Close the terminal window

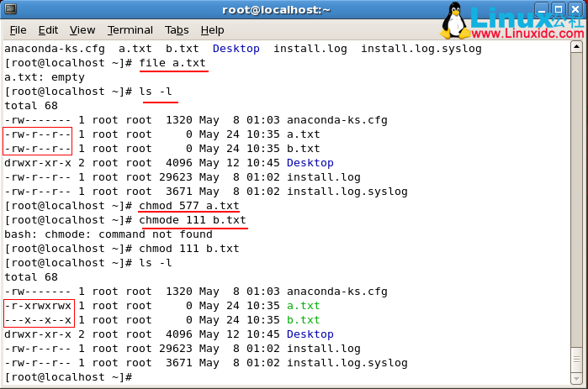point(575,10)
